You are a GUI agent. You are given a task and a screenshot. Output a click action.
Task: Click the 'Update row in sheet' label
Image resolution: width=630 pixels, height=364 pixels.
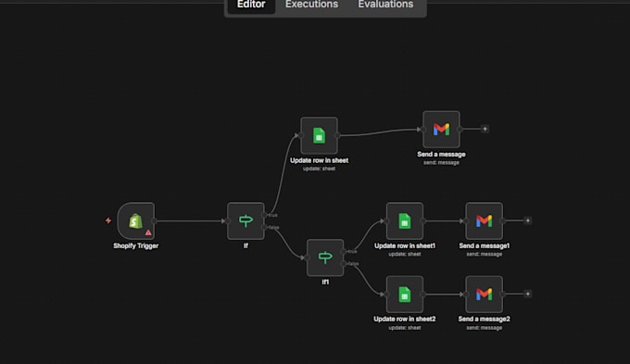point(319,160)
